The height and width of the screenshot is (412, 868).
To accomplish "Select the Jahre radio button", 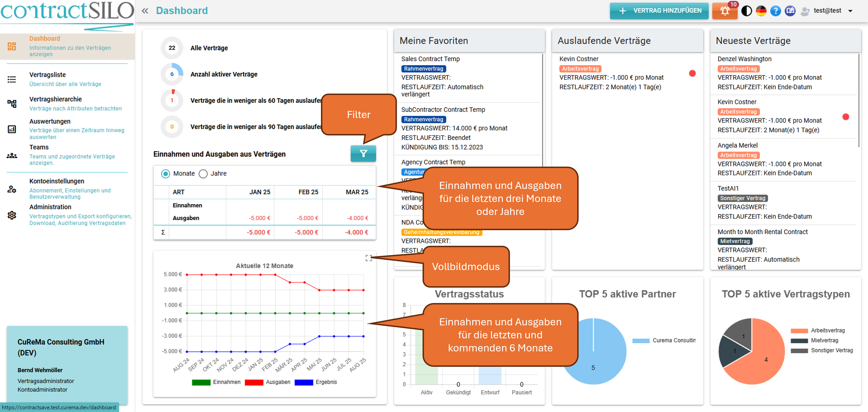I will (x=203, y=174).
